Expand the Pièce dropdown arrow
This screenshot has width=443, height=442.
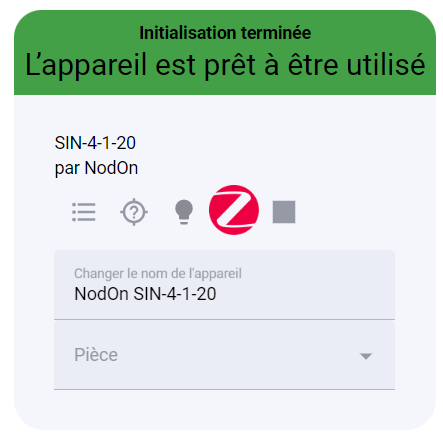coord(366,356)
